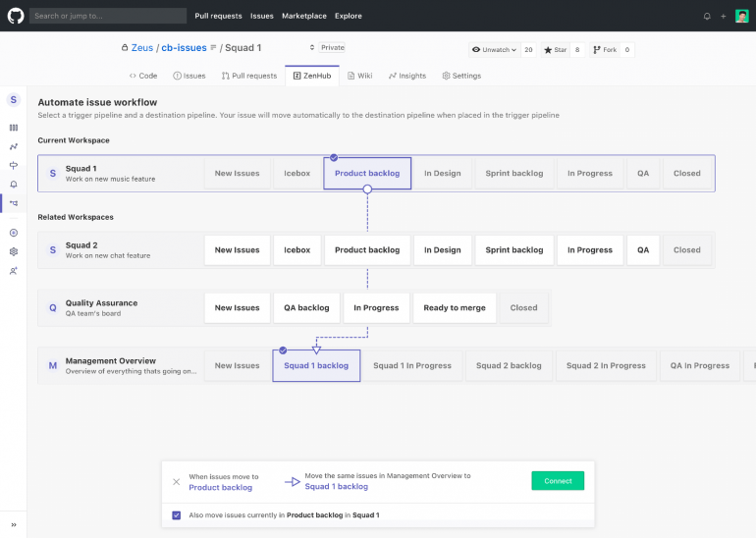
Task: Open the Unwatch dropdown
Action: point(494,50)
